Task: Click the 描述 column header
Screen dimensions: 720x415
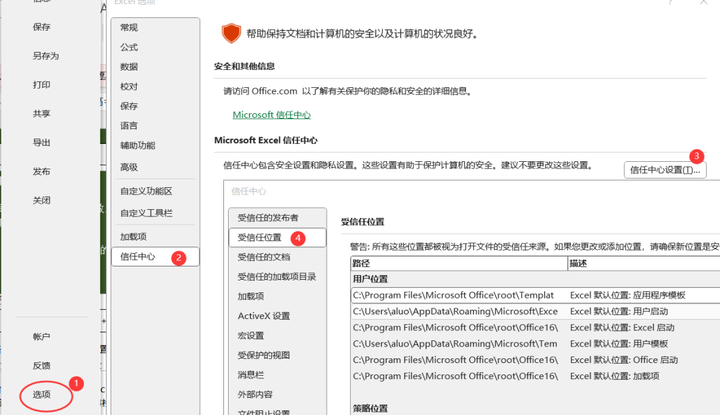Action: point(644,264)
